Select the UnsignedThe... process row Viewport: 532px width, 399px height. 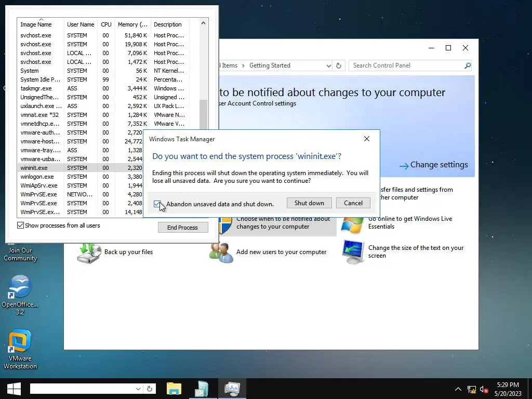(103, 97)
